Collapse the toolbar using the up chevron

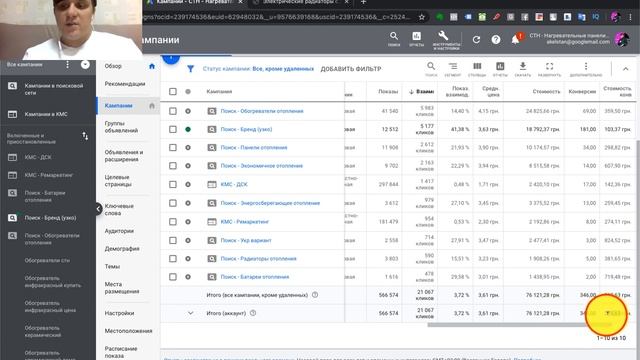tap(625, 69)
